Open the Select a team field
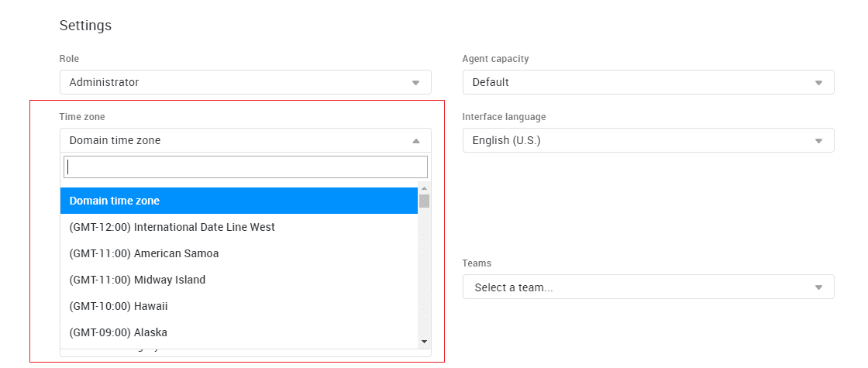868x368 pixels. [635, 287]
